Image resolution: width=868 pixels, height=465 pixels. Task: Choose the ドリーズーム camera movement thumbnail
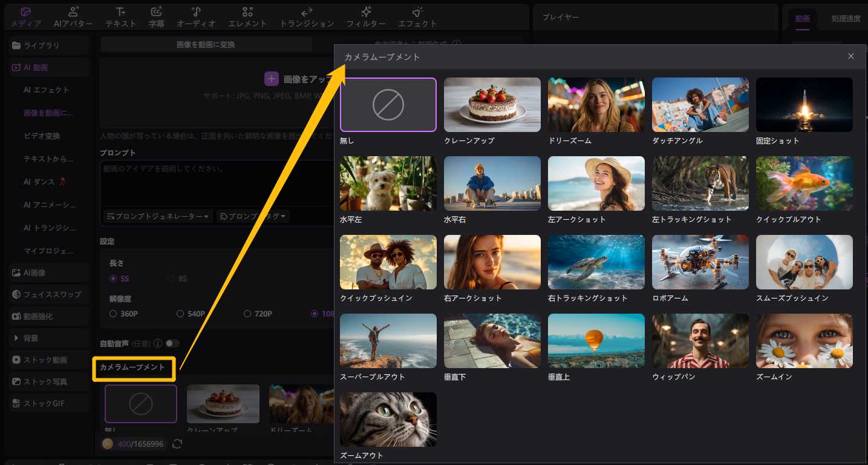pos(596,105)
